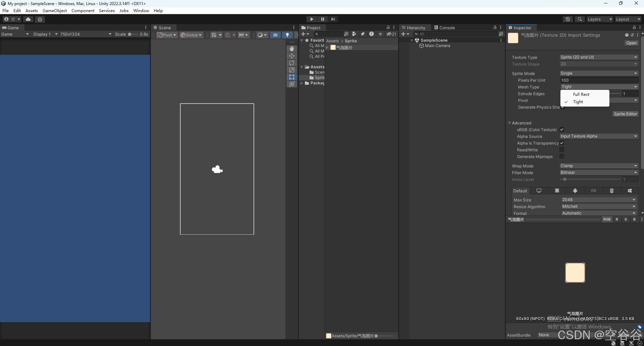This screenshot has height=346, width=644.
Task: Activate the Move tool
Action: (292, 56)
